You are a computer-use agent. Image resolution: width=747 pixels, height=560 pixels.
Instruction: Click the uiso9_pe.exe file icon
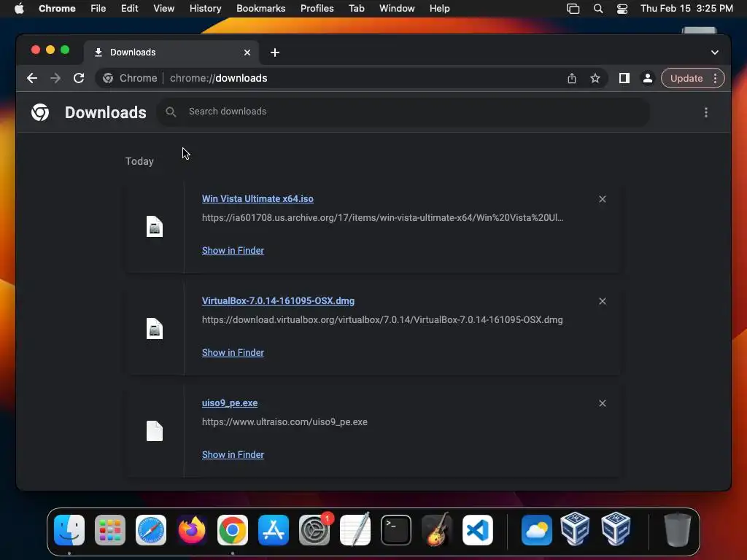click(x=155, y=431)
